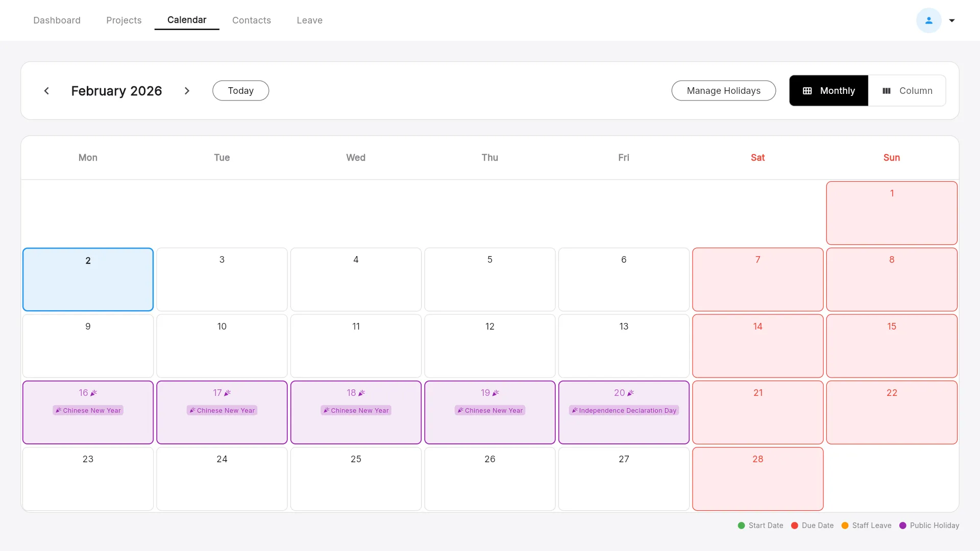Screen dimensions: 980x551
Task: Select the Chinese New Year badge on February 17
Action: point(222,410)
